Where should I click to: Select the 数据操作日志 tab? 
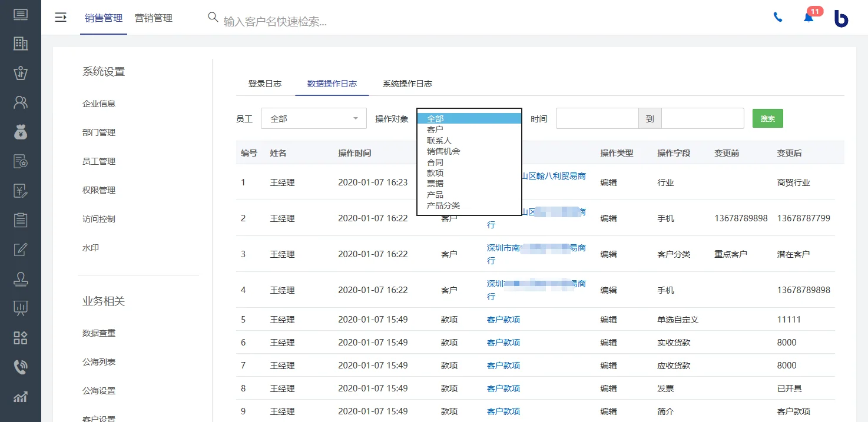[x=332, y=84]
